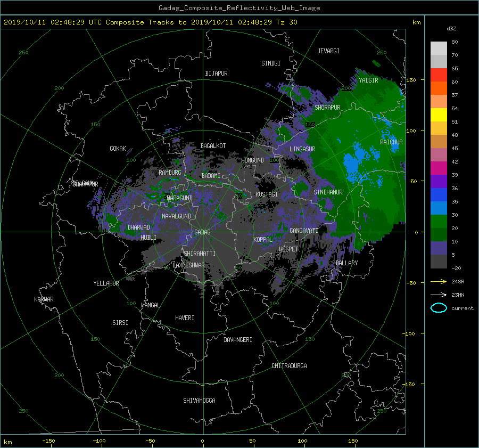Click the YELLAPUR city label
The width and height of the screenshot is (479, 448).
tap(106, 283)
